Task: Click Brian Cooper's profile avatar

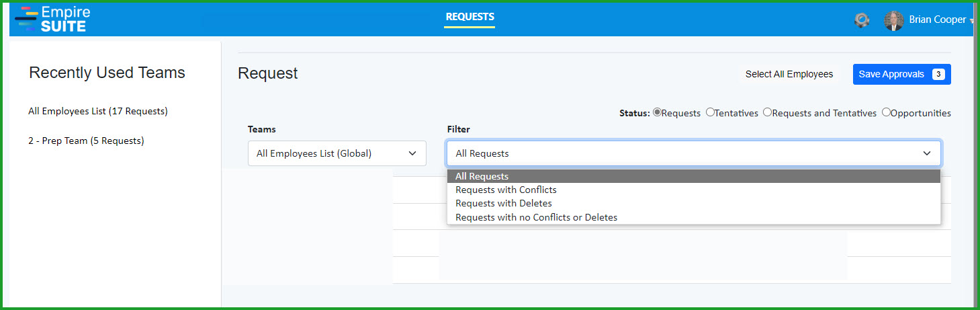Action: [893, 20]
